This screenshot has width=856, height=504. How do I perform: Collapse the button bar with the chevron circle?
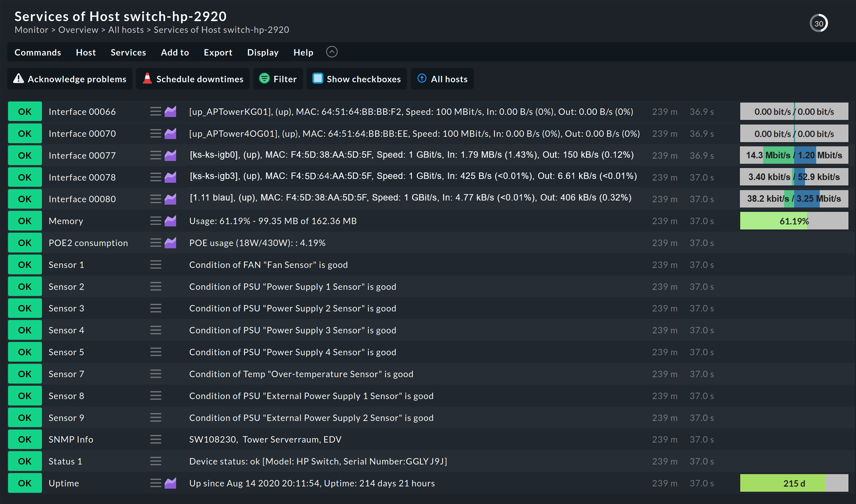click(x=332, y=52)
